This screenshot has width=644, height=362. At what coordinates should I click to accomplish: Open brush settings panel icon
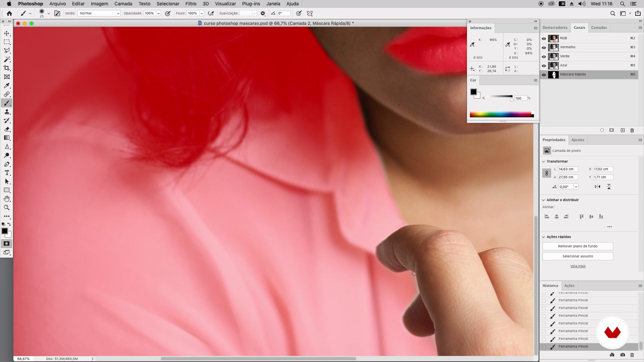click(57, 13)
